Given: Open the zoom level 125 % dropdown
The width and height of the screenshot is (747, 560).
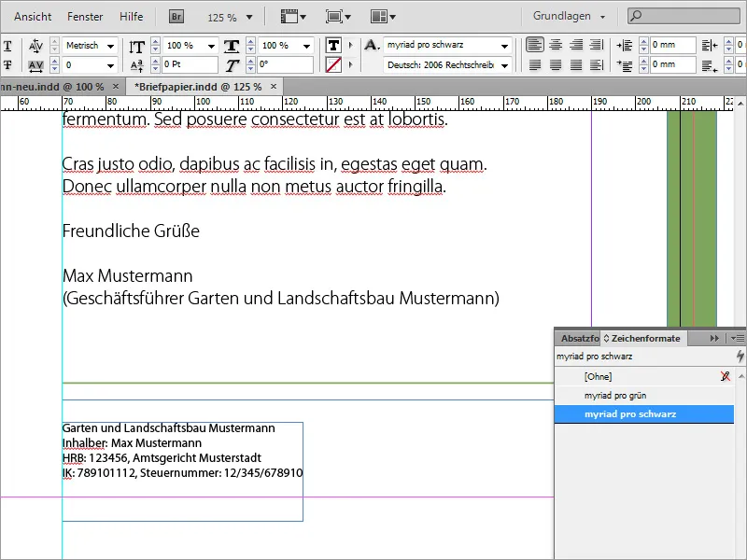Looking at the screenshot, I should [x=249, y=17].
